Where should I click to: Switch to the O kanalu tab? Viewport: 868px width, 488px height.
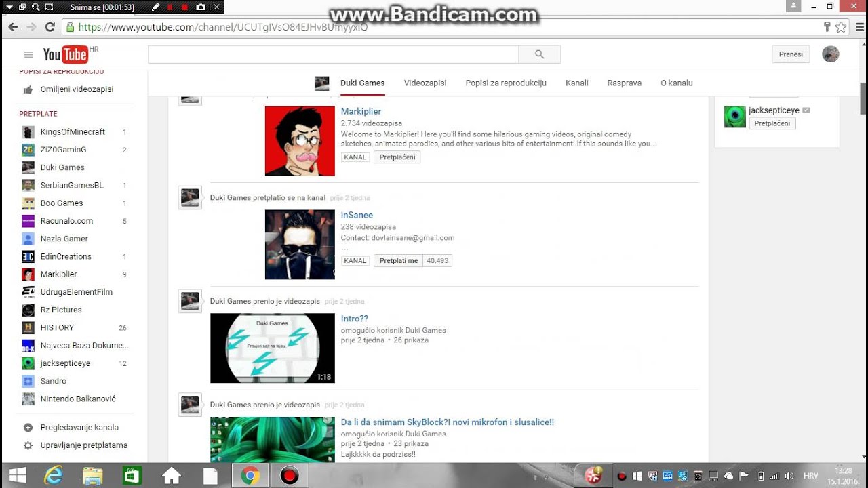677,83
